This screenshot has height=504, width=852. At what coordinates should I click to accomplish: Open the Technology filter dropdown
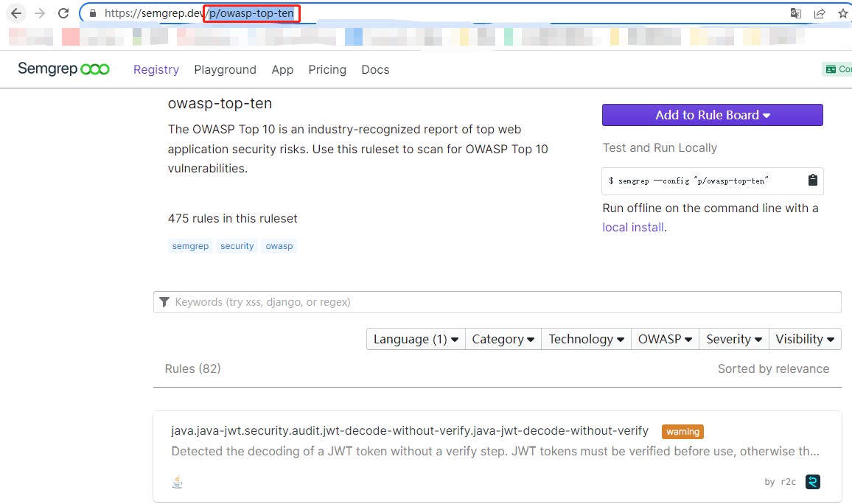click(586, 339)
